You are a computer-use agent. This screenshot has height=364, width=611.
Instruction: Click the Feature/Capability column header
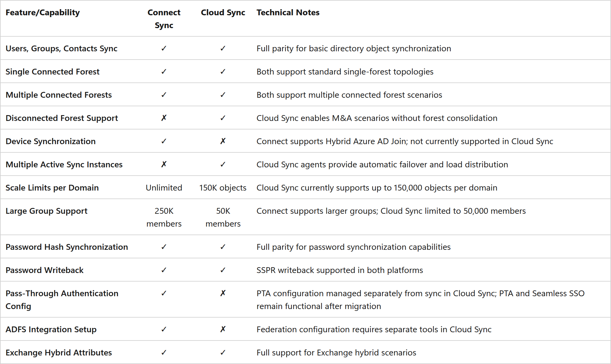[43, 13]
